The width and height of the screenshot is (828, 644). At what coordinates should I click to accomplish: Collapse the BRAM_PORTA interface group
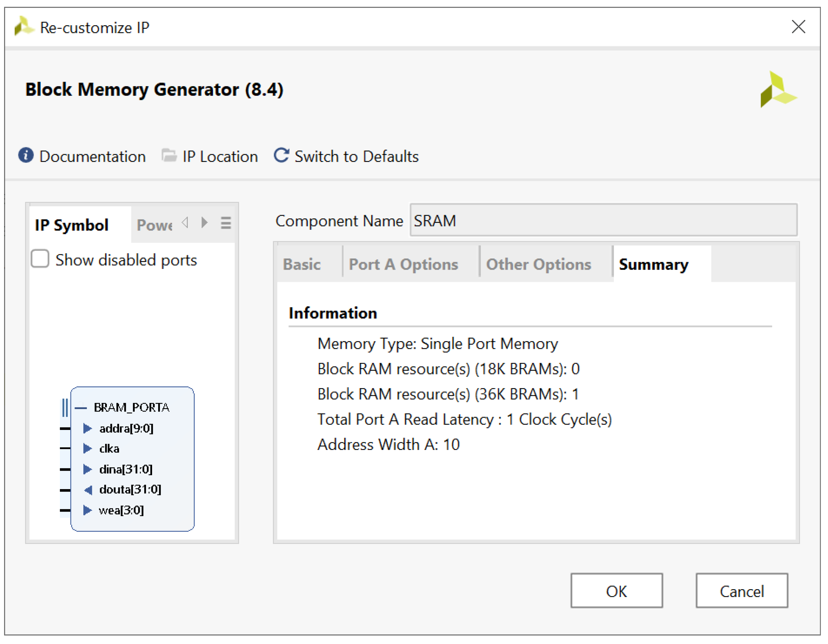click(x=81, y=408)
